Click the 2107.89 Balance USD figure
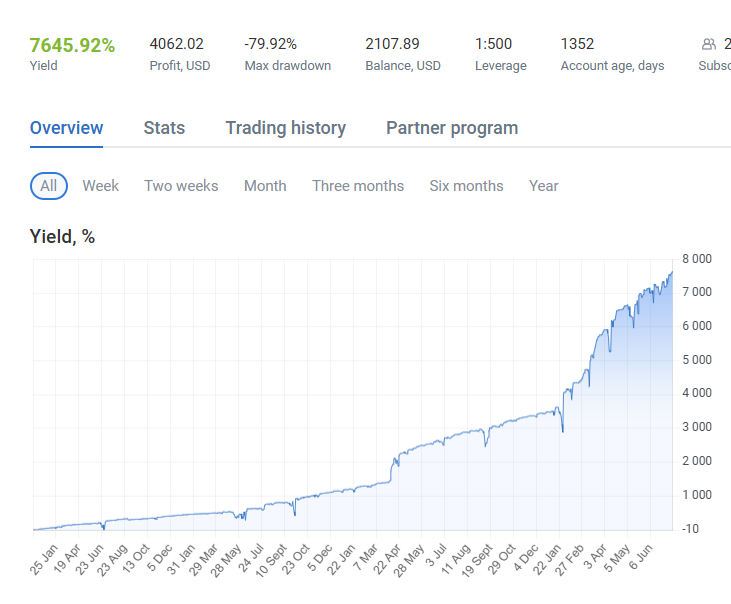The height and width of the screenshot is (604, 731). [392, 44]
